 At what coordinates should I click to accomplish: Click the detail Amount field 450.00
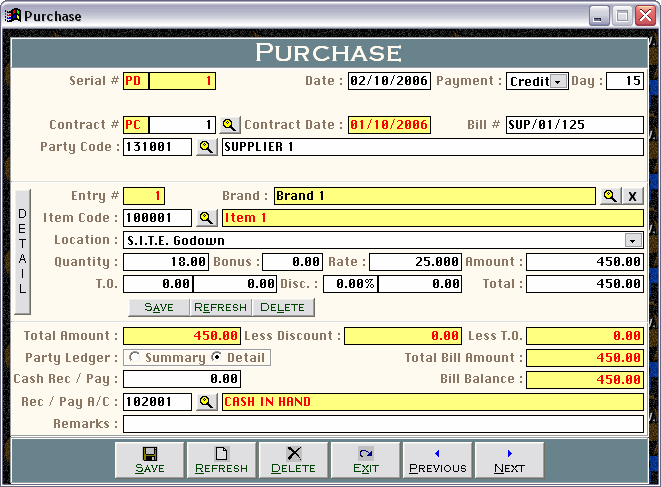click(x=585, y=262)
